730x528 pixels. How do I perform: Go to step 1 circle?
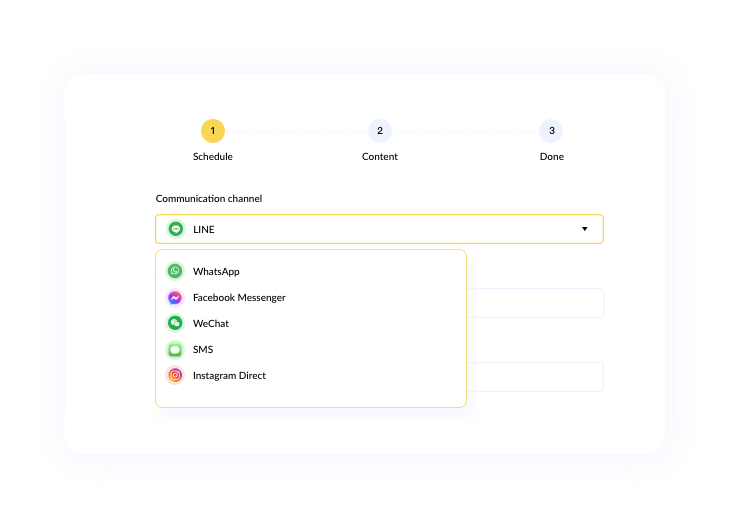[x=213, y=131]
